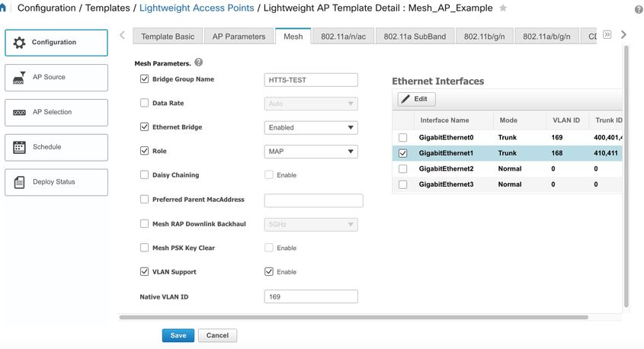The height and width of the screenshot is (349, 644).
Task: Select the GigabitEthernet0 row checkbox
Action: point(403,138)
